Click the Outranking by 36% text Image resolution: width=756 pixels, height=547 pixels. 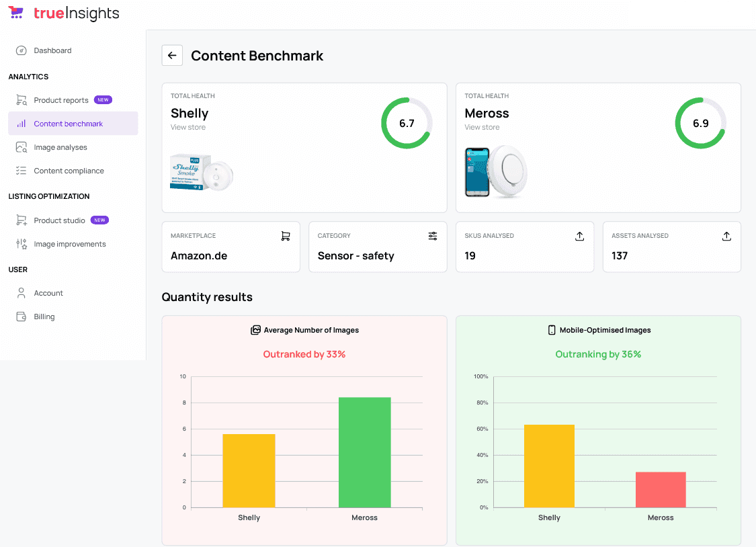pos(598,354)
